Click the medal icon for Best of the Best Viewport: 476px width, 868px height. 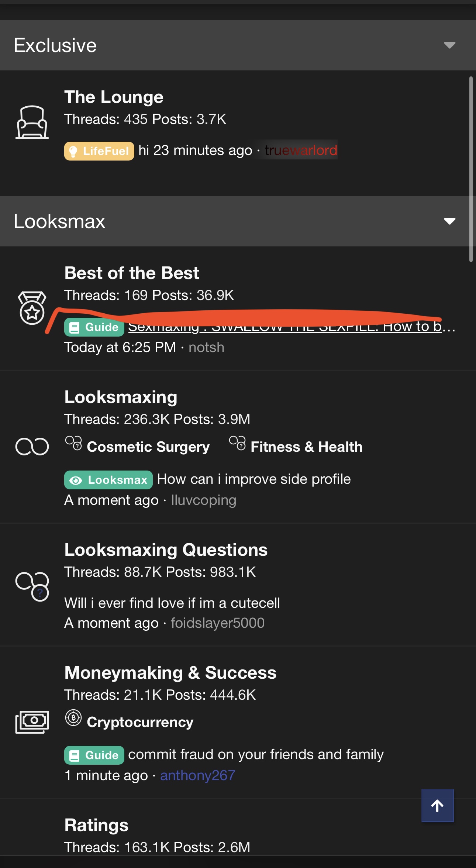tap(32, 308)
